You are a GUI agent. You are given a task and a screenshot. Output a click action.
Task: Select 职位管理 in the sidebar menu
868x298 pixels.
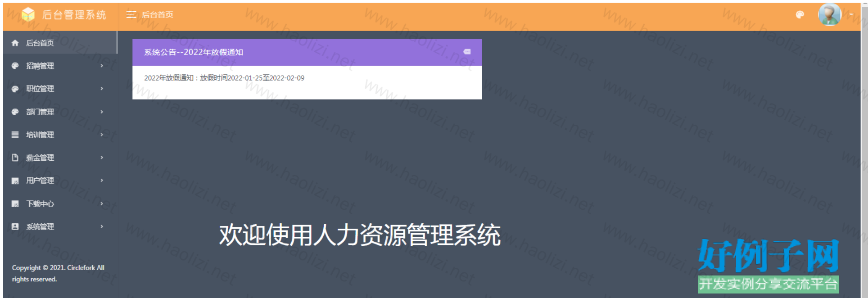click(x=40, y=89)
